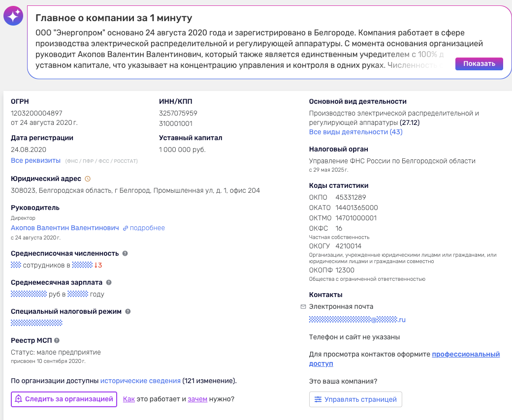The image size is (512, 420).
Task: Click the clock icon beside Юридический адрес
Action: (x=88, y=179)
